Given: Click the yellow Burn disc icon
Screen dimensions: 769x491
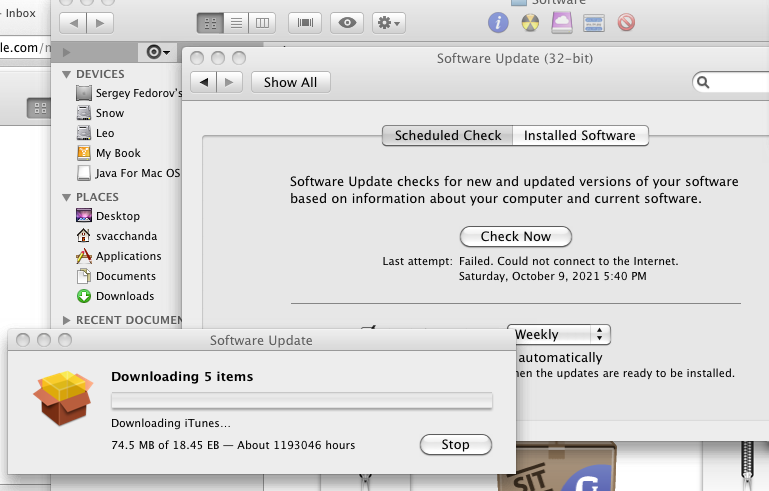Looking at the screenshot, I should (x=530, y=23).
